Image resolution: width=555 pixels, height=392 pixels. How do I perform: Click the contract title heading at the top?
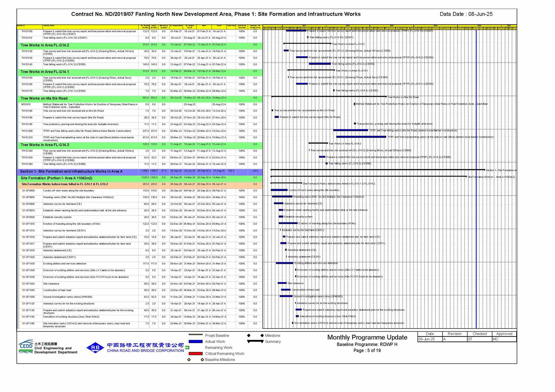tap(216, 14)
